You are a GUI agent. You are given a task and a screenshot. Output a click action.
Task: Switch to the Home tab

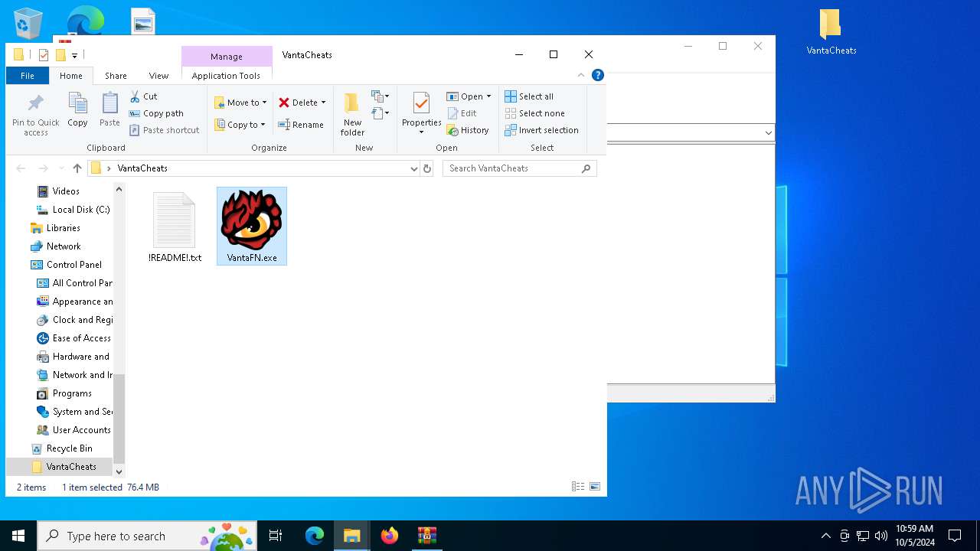pos(71,76)
